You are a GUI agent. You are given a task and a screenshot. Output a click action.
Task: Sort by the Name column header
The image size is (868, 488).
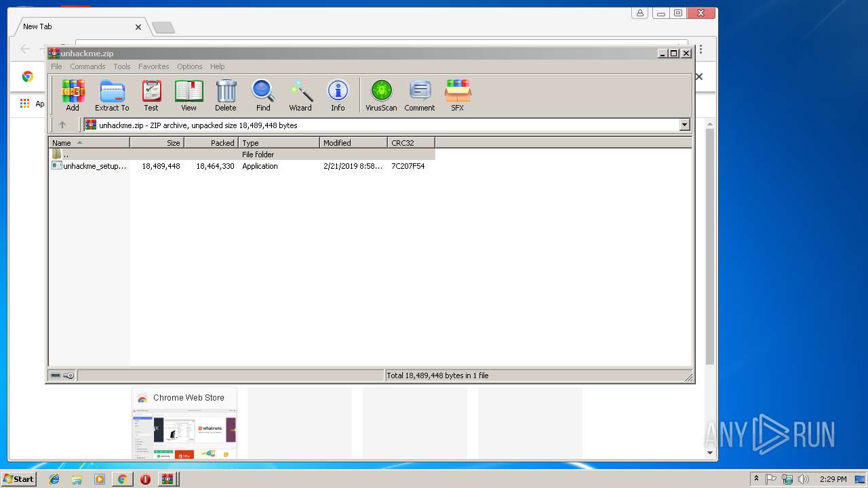click(x=89, y=142)
